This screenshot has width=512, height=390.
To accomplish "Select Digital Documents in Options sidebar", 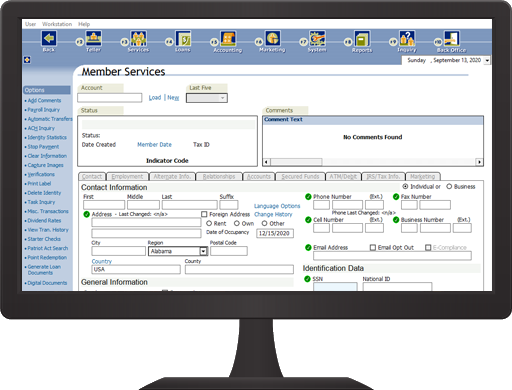I will click(47, 283).
